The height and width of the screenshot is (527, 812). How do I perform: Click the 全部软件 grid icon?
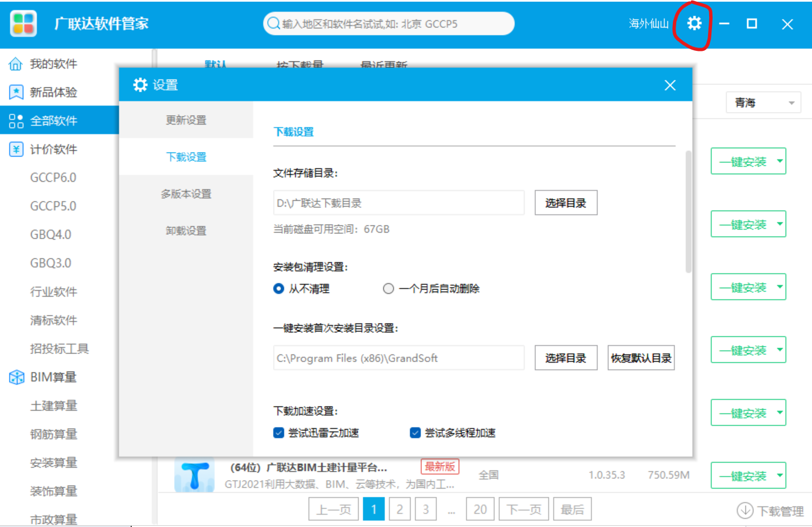click(x=16, y=121)
